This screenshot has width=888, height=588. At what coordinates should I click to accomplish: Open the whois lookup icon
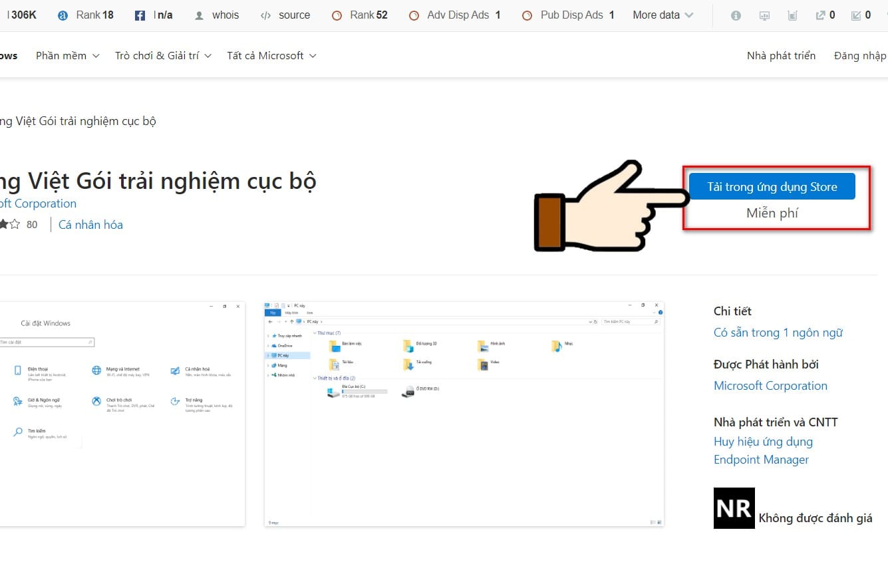[199, 15]
